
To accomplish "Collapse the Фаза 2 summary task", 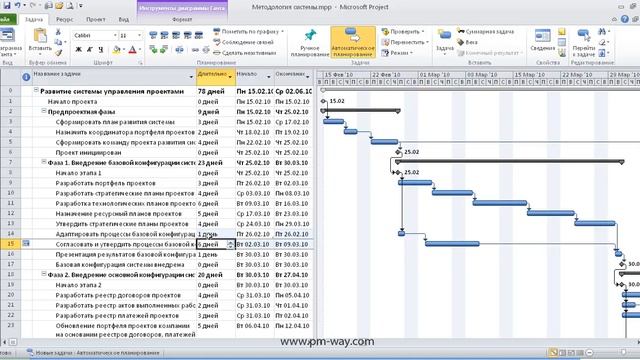I will coord(44,274).
